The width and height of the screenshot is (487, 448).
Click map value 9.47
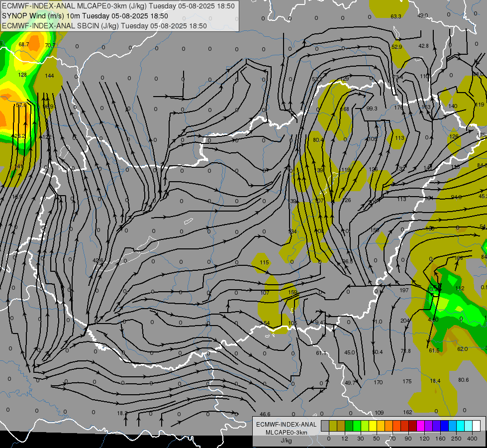click(320, 323)
